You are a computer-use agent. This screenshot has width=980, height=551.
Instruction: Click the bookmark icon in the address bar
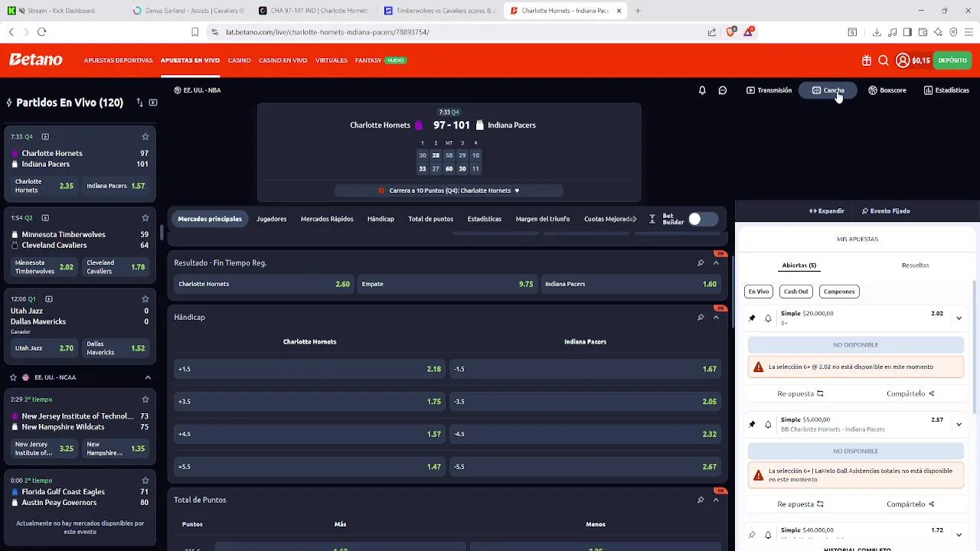pos(194,32)
